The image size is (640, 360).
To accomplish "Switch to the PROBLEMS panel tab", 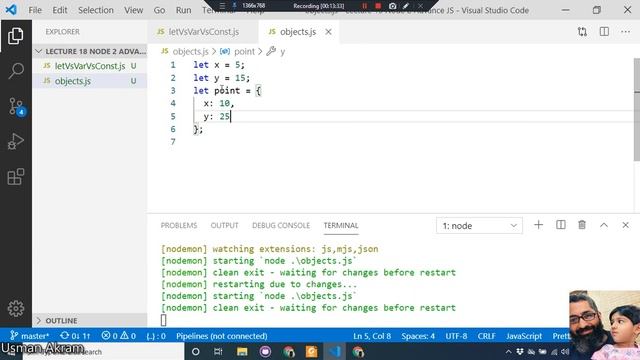I will [x=179, y=225].
